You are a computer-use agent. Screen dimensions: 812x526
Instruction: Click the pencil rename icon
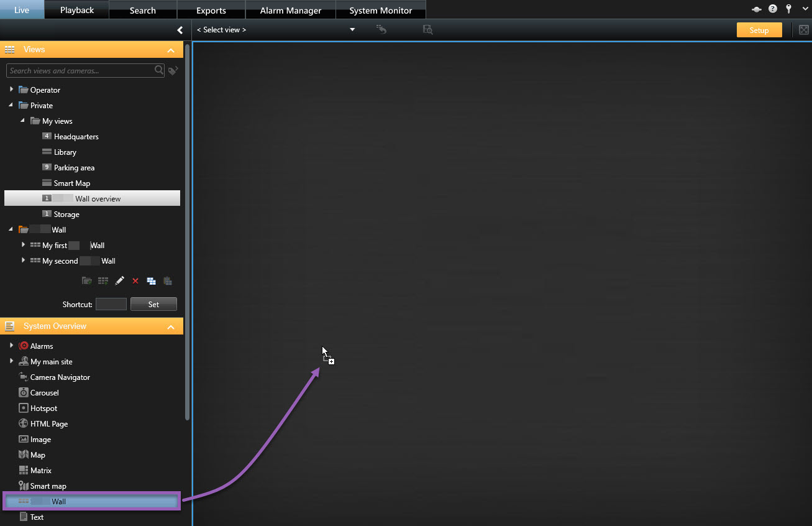(119, 281)
